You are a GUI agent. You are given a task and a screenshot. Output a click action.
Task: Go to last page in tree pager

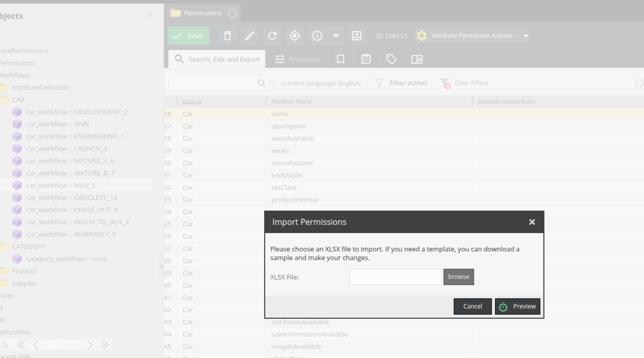[105, 345]
